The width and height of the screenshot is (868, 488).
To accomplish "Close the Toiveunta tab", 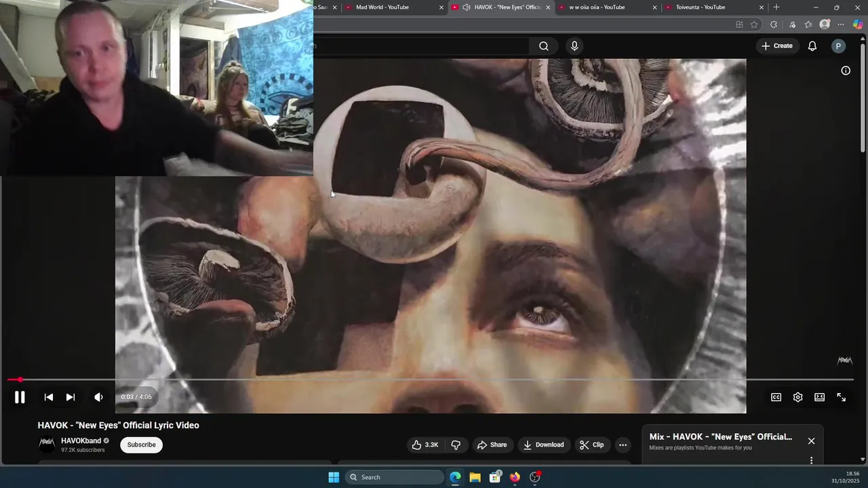I will click(761, 7).
